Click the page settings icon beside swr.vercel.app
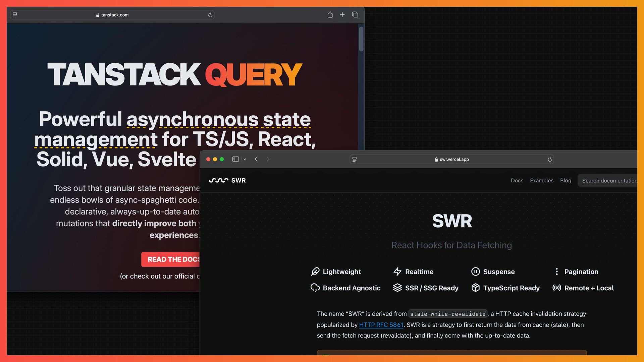 (355, 160)
